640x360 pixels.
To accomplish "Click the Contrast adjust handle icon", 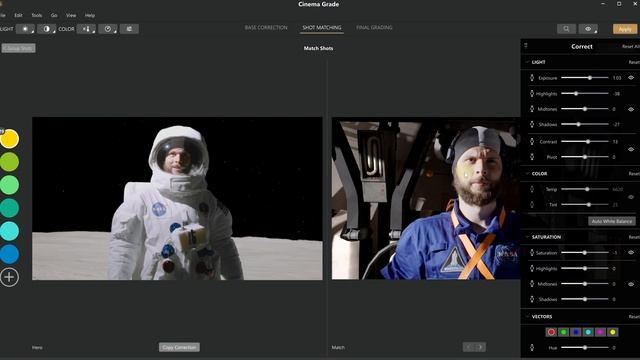I will point(532,142).
